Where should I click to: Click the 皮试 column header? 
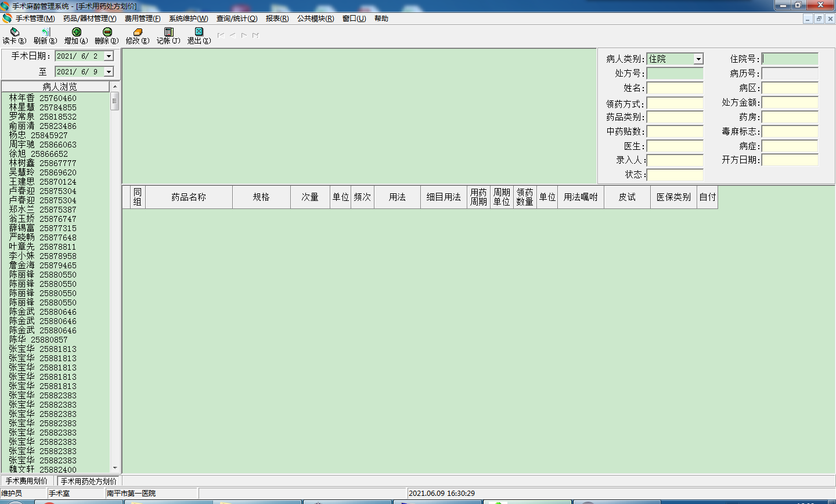pyautogui.click(x=627, y=197)
